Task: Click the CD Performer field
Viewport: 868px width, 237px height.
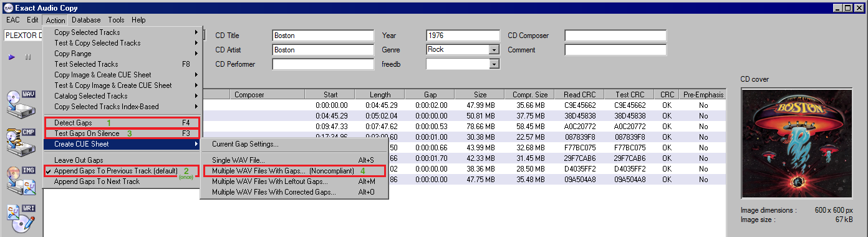Action: tap(323, 64)
